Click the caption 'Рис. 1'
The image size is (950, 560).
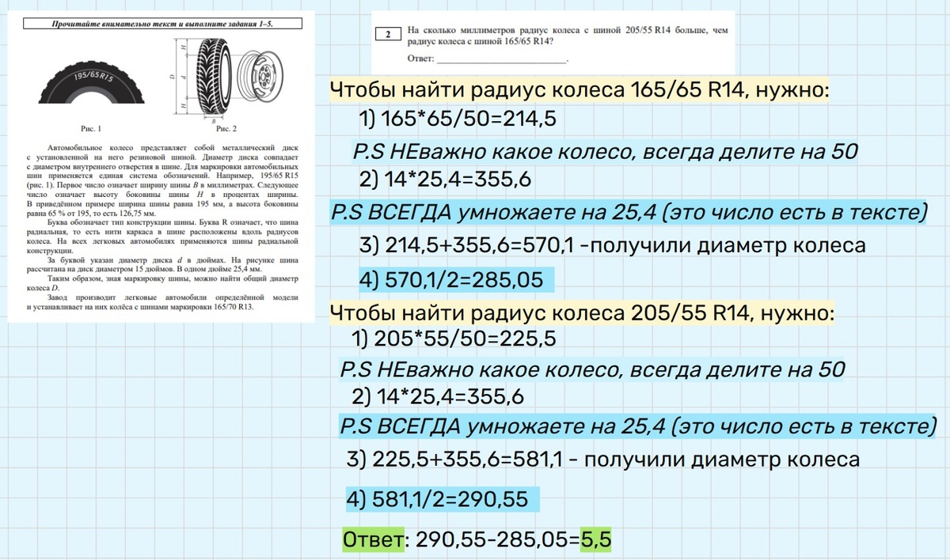92,127
